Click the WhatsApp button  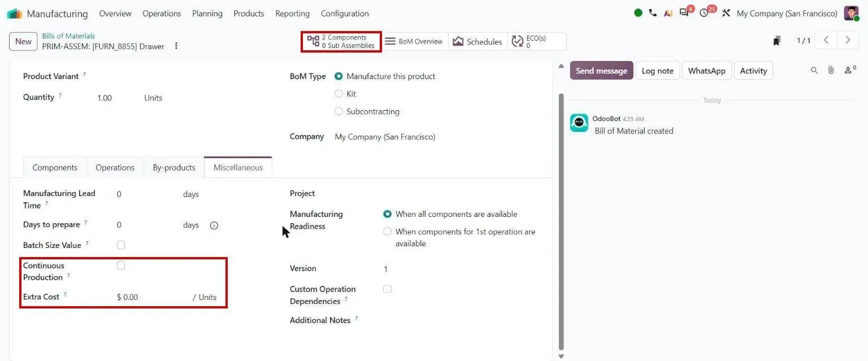pos(706,71)
